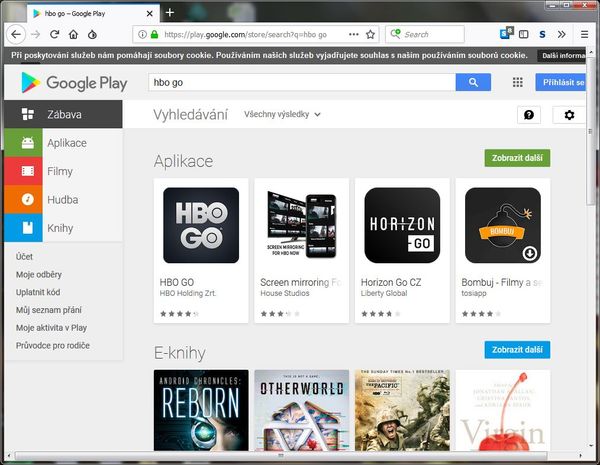Open the Firefox hamburger menu
Screen dimensions: 600x465
click(x=585, y=34)
